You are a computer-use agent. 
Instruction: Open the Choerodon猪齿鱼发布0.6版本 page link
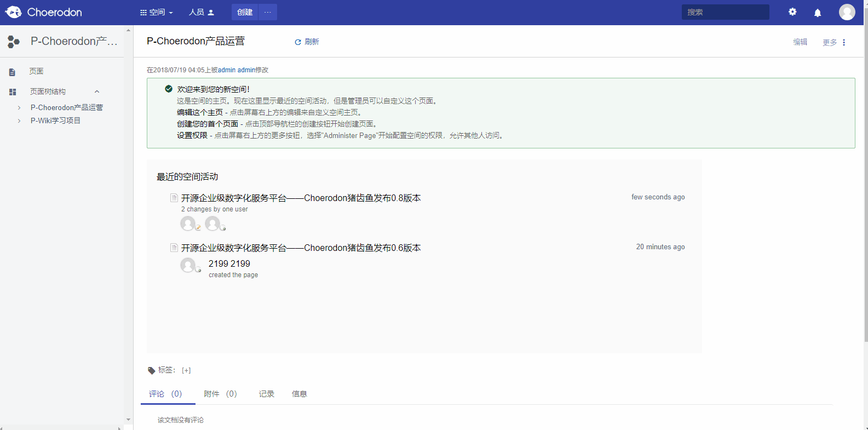click(x=301, y=248)
